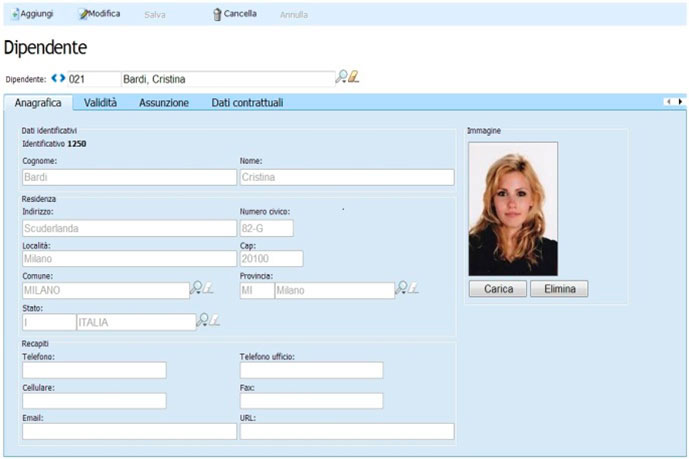
Task: Click the Stato name field ITALIA
Action: (x=136, y=322)
